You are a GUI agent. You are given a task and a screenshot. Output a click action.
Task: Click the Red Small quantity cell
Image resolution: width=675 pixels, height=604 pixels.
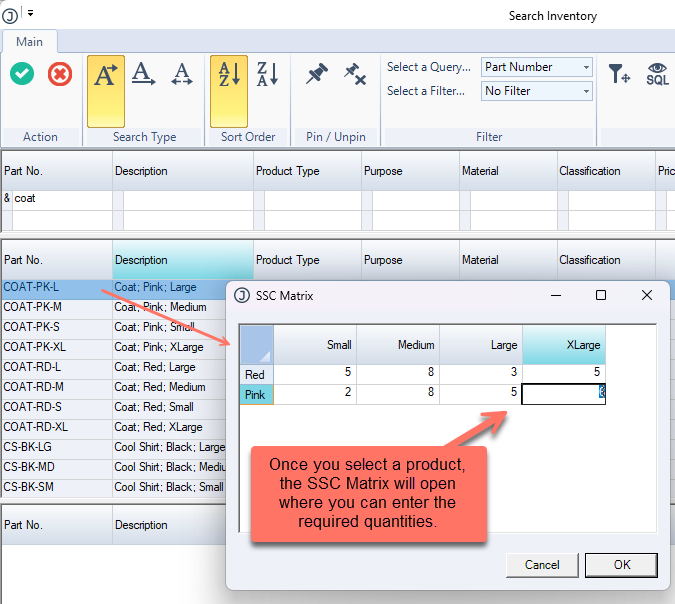[x=315, y=374]
